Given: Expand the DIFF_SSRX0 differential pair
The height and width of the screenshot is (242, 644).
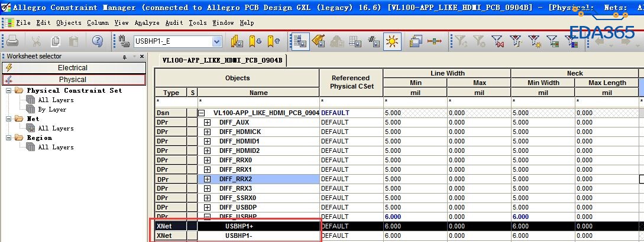Looking at the screenshot, I should coord(207,198).
